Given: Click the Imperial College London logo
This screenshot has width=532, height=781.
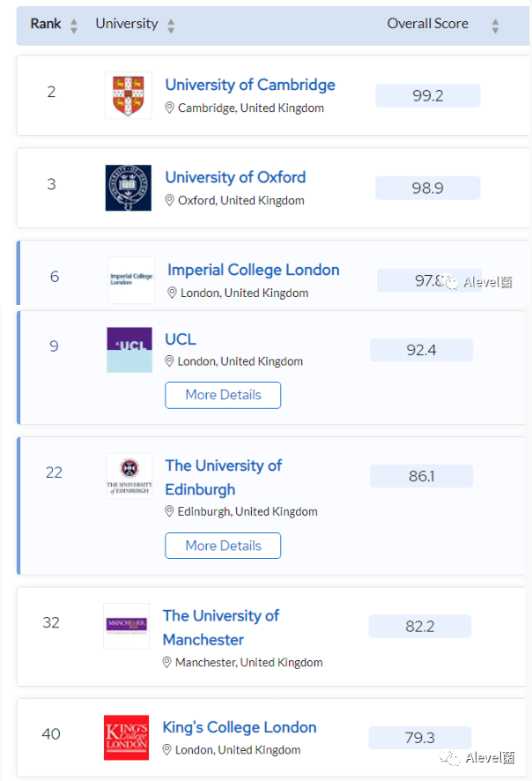Looking at the screenshot, I should (x=131, y=279).
